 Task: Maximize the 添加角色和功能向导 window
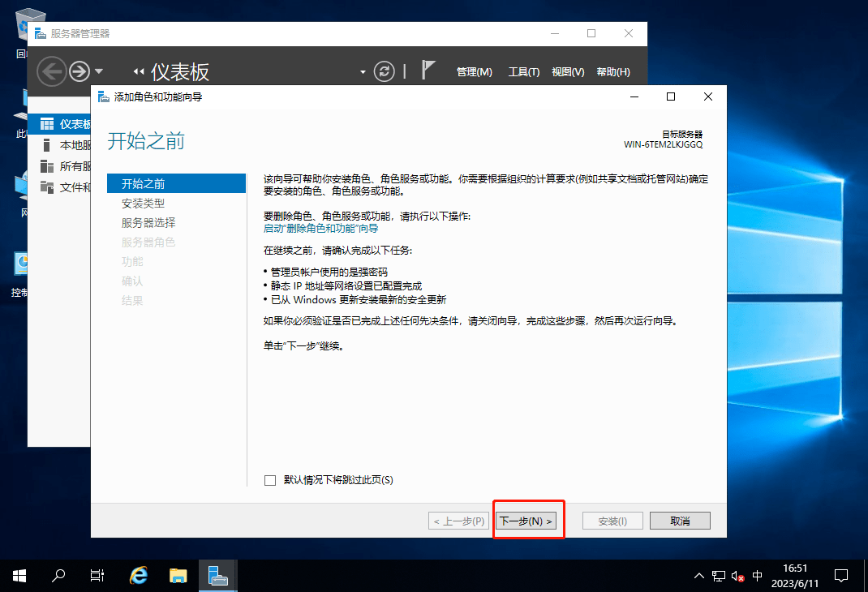671,97
